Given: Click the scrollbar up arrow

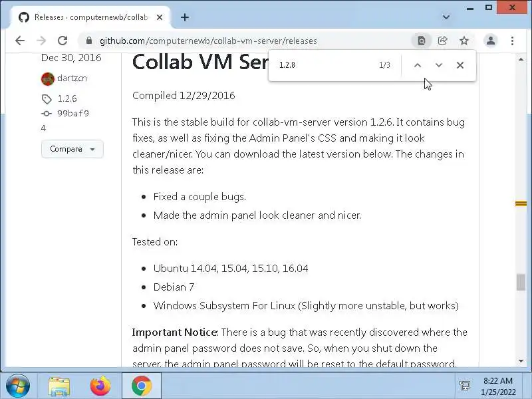Looking at the screenshot, I should point(521,59).
